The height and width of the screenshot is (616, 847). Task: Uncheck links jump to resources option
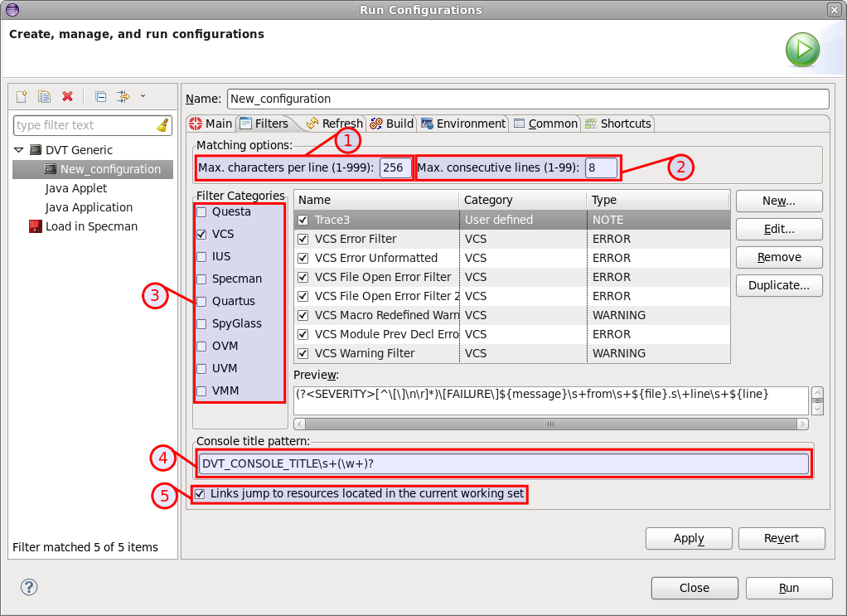(201, 493)
